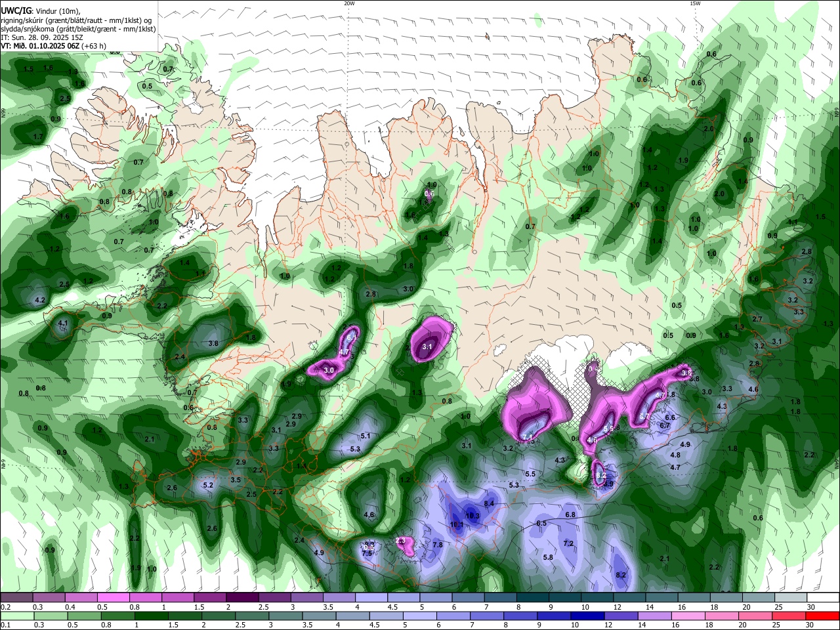Click the 20W longitude label

349,3
